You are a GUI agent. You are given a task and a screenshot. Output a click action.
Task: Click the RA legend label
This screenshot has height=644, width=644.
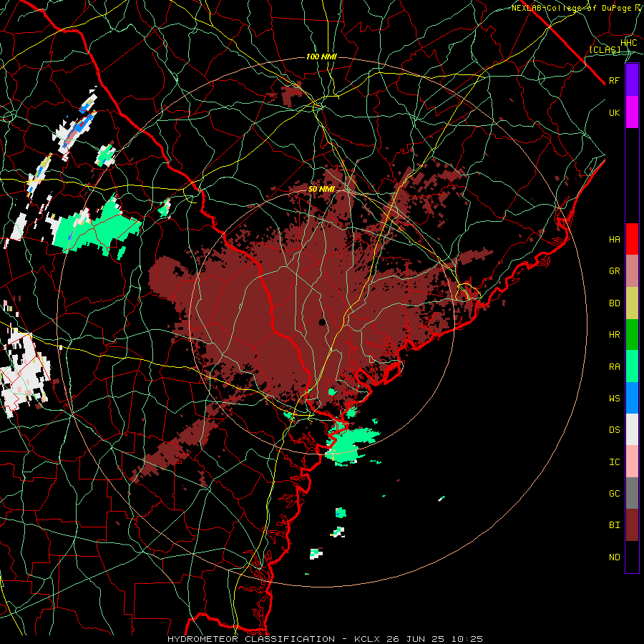tap(614, 367)
